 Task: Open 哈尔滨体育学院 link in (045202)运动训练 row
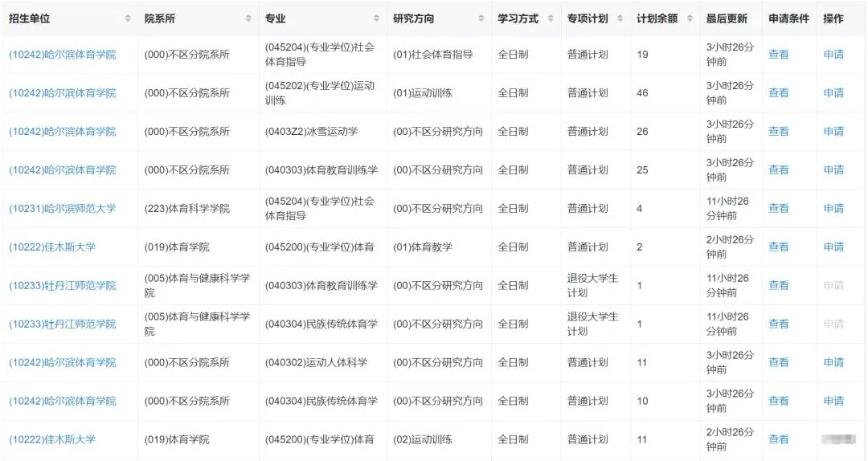pyautogui.click(x=63, y=93)
